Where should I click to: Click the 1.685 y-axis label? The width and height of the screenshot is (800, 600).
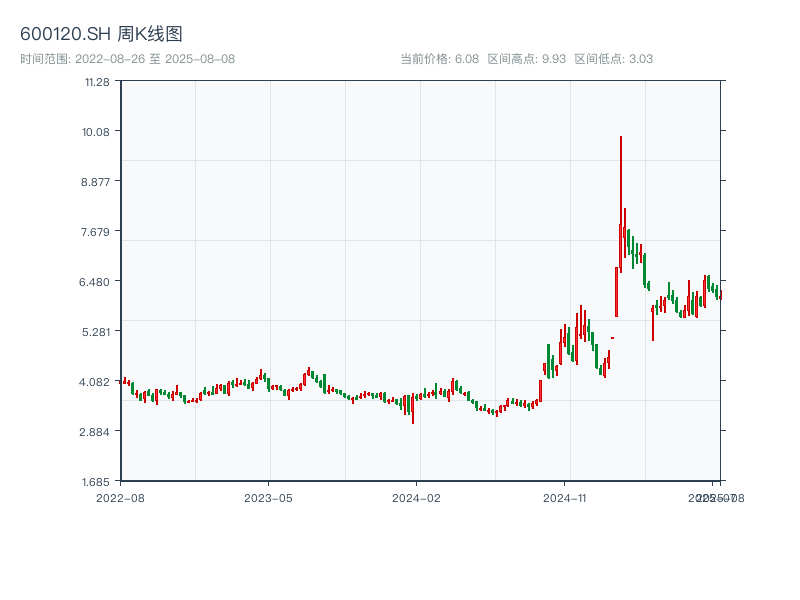(x=96, y=482)
